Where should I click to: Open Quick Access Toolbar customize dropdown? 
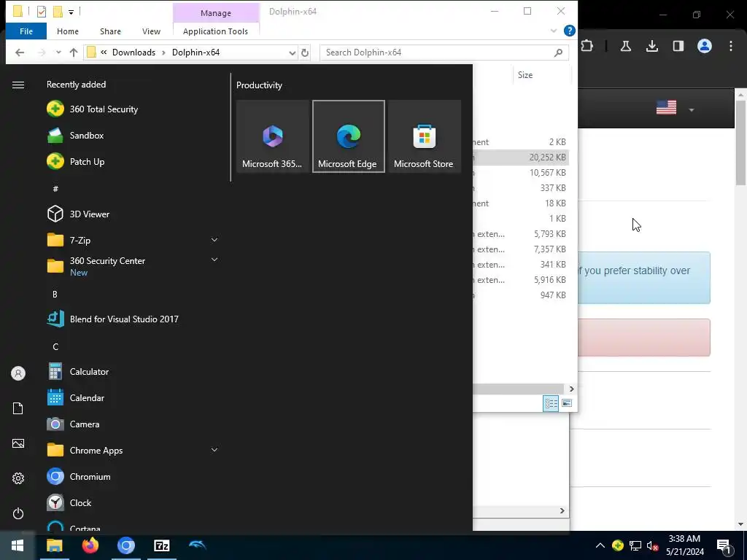[71, 12]
